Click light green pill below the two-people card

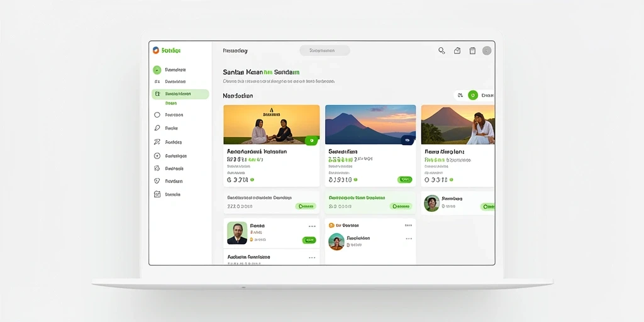tap(306, 206)
